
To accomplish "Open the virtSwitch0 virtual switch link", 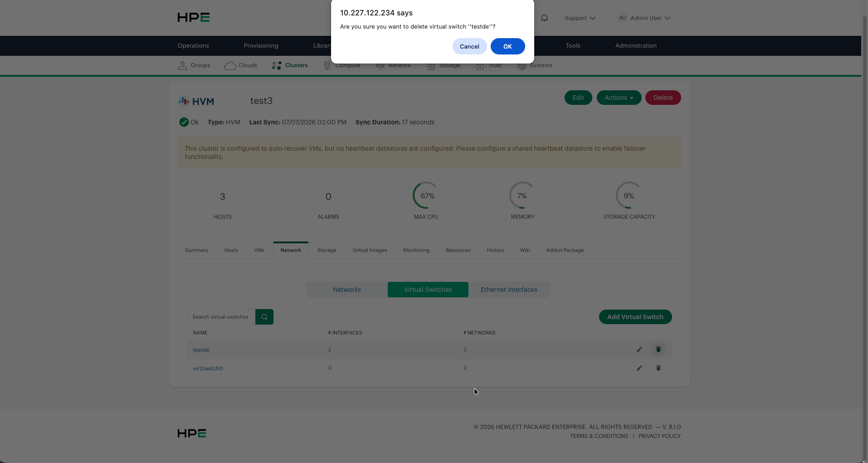I will pos(208,368).
